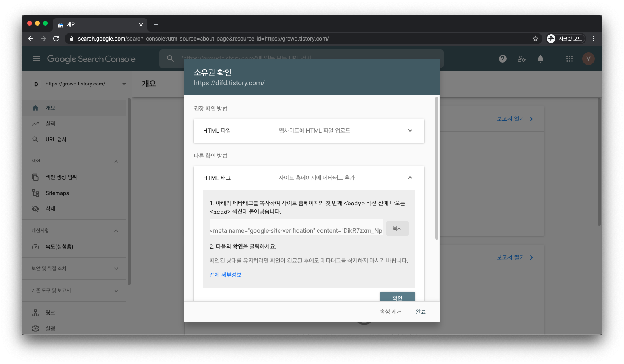Click the browser forward arrow
Image resolution: width=624 pixels, height=364 pixels.
coord(43,39)
